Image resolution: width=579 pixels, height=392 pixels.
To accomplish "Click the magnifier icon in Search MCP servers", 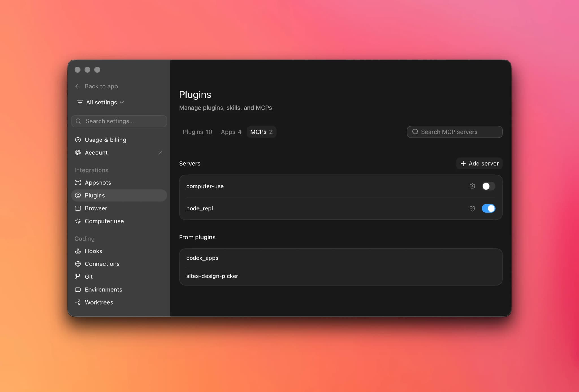I will click(415, 132).
